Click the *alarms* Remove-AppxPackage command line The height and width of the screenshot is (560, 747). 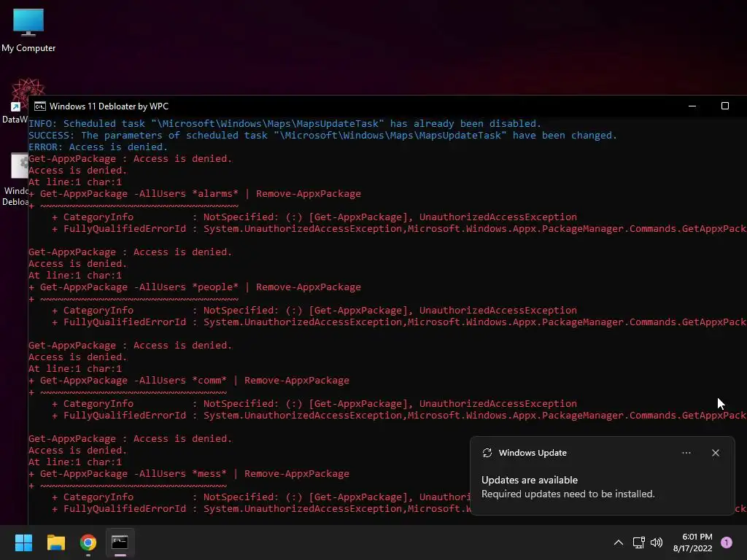195,194
